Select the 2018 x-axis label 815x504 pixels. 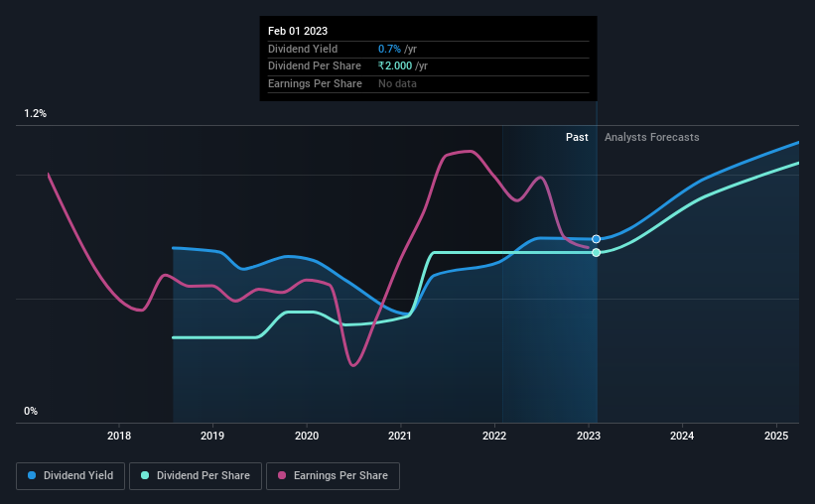tap(119, 436)
